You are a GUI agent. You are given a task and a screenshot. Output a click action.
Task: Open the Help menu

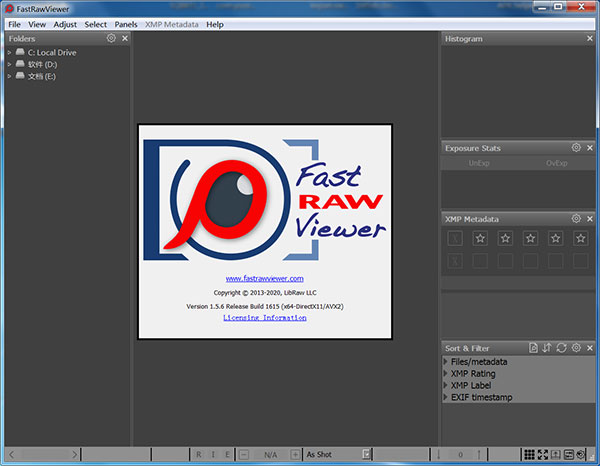coord(215,24)
